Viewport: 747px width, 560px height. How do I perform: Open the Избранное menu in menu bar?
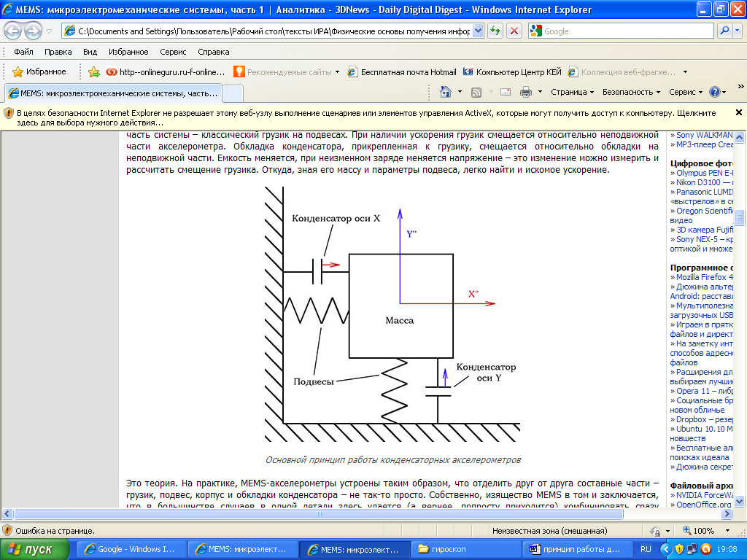[x=128, y=52]
